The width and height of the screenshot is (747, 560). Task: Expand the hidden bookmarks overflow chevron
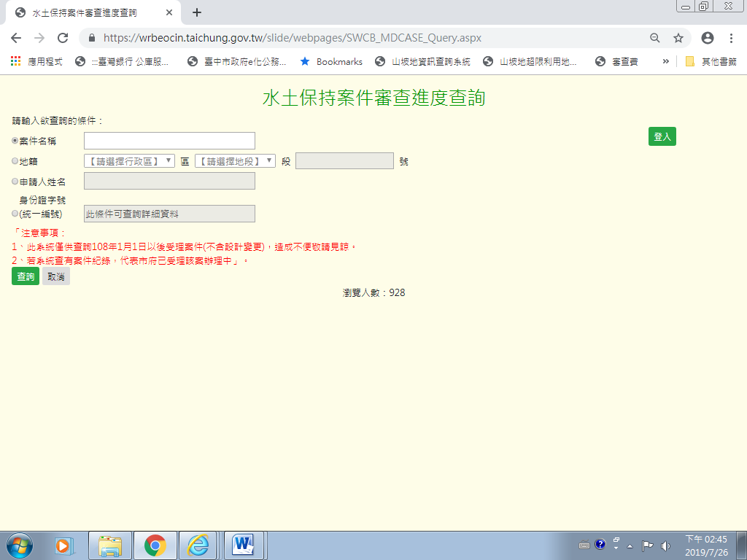(x=665, y=62)
